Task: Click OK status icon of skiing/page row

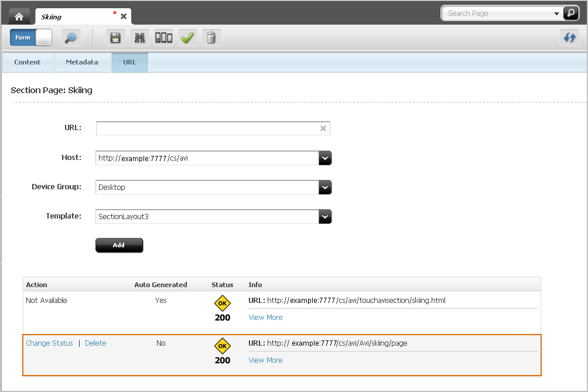Action: pyautogui.click(x=223, y=346)
